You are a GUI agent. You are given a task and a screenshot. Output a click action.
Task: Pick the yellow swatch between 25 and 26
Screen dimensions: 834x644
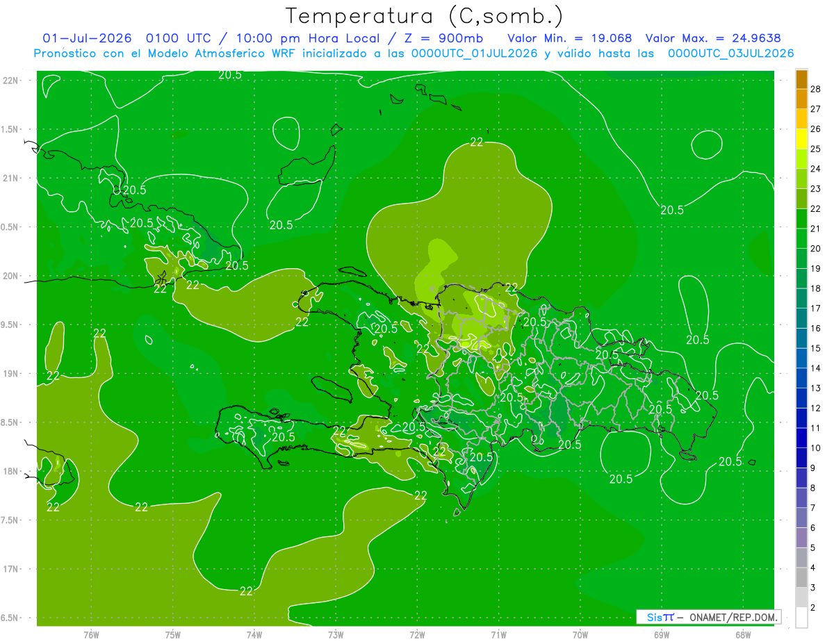801,138
